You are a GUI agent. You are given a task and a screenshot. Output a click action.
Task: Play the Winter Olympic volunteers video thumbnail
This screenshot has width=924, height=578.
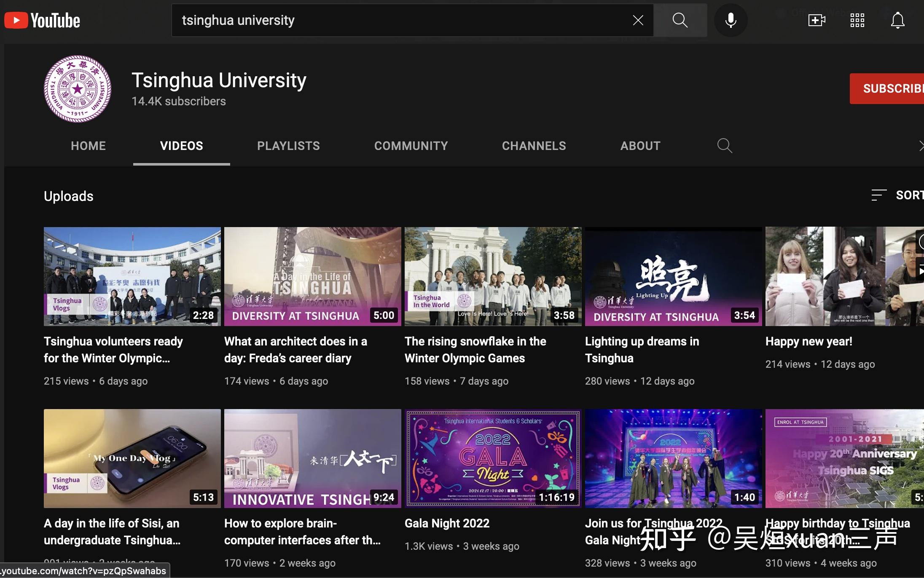coord(132,276)
